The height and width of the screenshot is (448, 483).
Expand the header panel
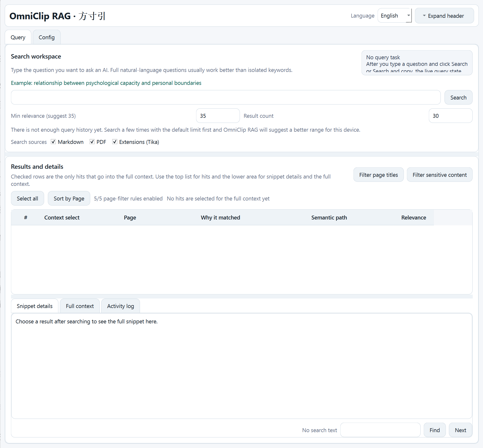(444, 16)
